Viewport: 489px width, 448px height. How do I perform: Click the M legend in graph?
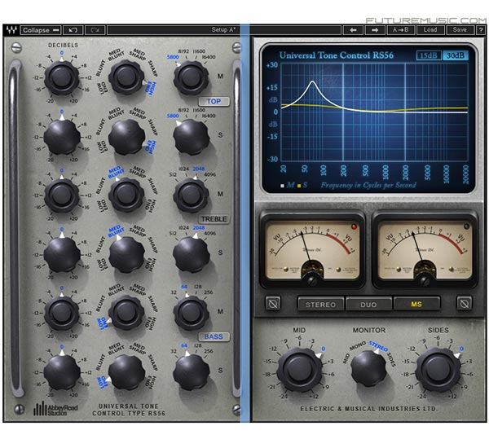click(288, 185)
